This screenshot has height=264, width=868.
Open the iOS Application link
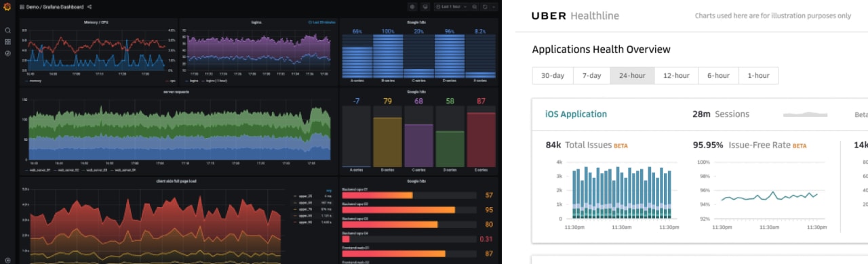click(x=576, y=114)
